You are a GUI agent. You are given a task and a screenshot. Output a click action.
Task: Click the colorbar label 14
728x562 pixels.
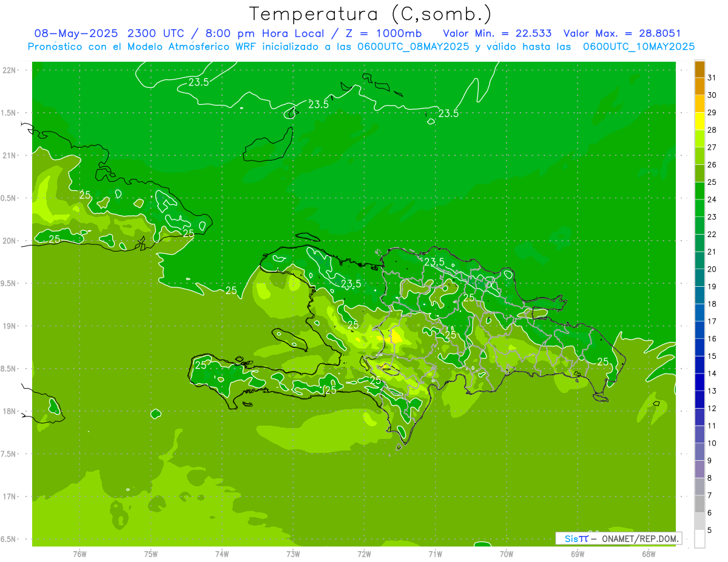click(712, 373)
